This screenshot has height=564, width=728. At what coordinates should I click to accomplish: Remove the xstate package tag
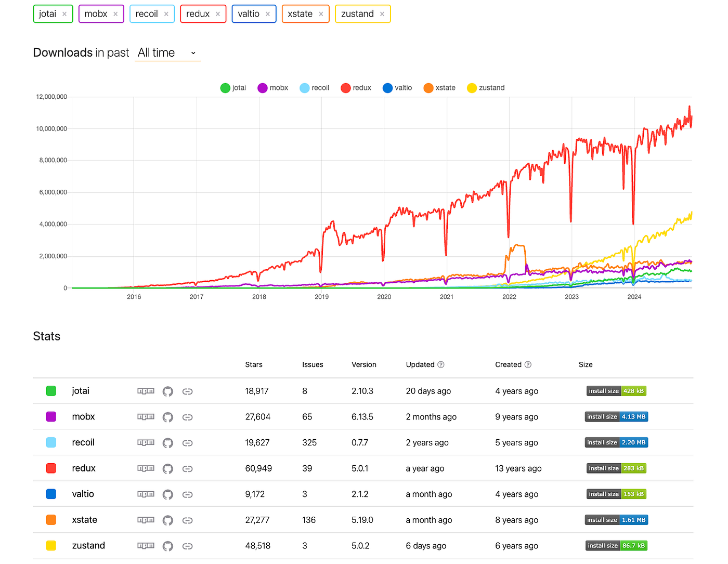321,14
